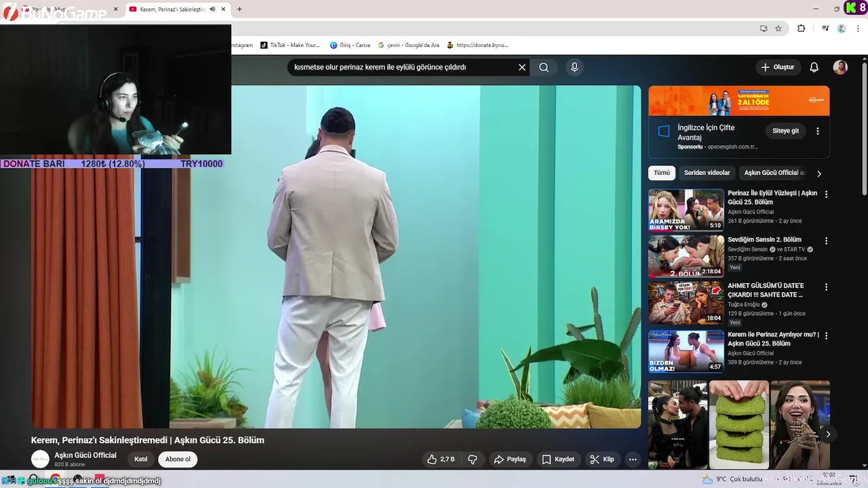Expand filter chips with right chevron
This screenshot has width=868, height=488.
pos(818,174)
